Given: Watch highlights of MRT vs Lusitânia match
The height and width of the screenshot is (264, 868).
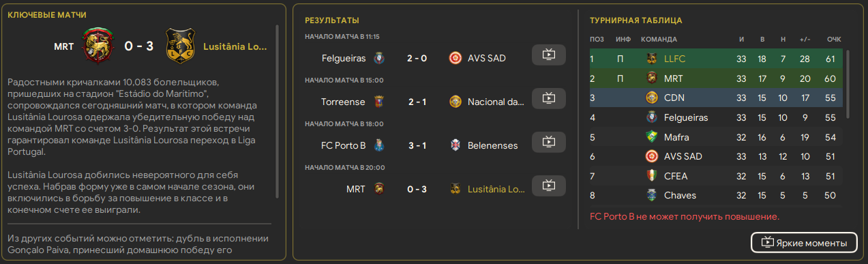Looking at the screenshot, I should (549, 186).
